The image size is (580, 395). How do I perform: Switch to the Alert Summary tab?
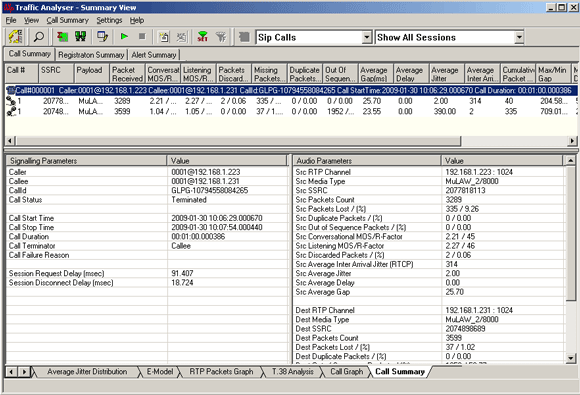[x=154, y=55]
